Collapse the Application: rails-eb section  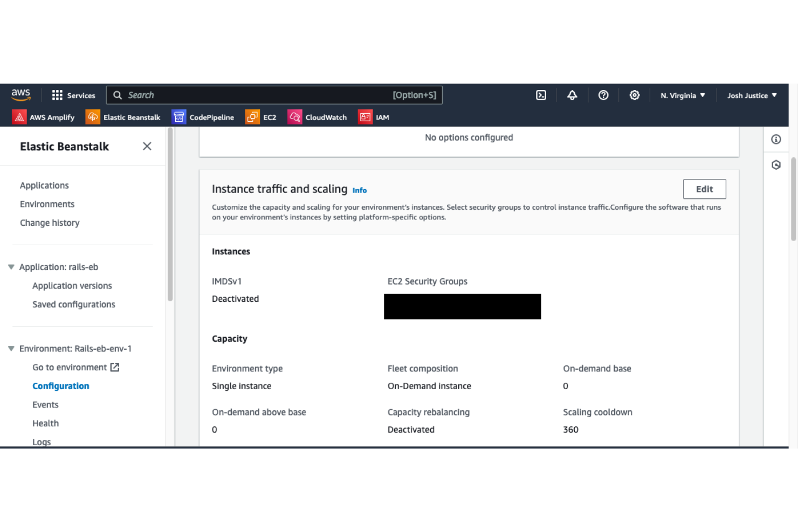(x=11, y=267)
